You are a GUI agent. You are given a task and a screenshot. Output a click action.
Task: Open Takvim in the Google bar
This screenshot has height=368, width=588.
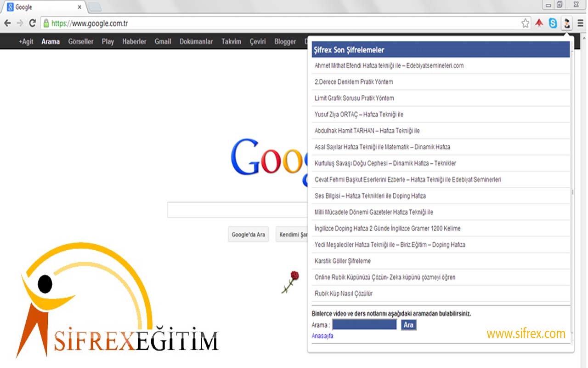(x=231, y=41)
